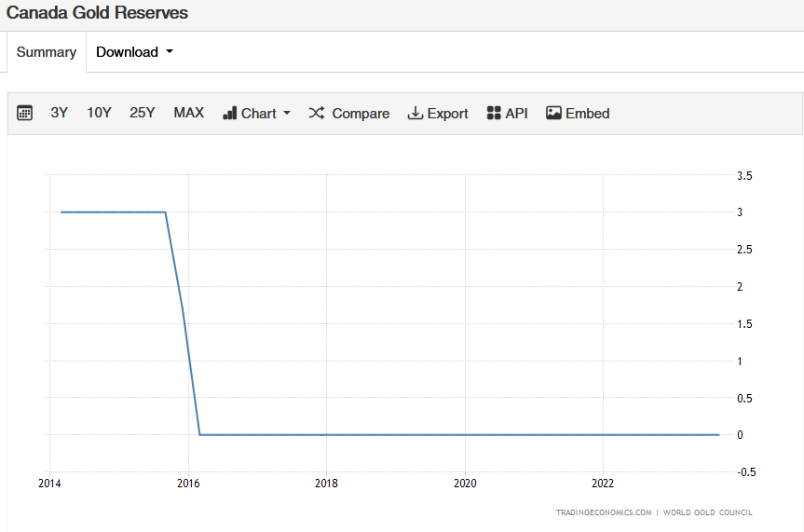Viewport: 804px width, 532px height.
Task: Click the bar chart icon beside Chart
Action: (x=230, y=113)
